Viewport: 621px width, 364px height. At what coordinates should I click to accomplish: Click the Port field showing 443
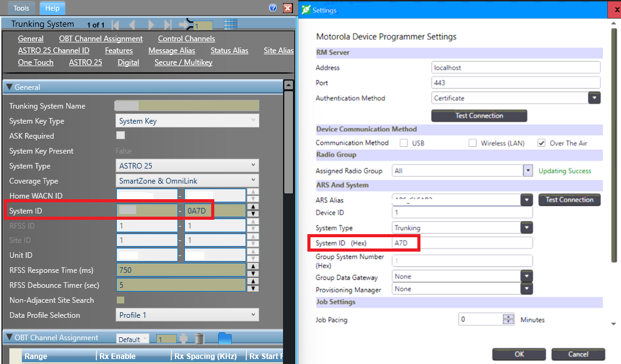click(x=515, y=82)
